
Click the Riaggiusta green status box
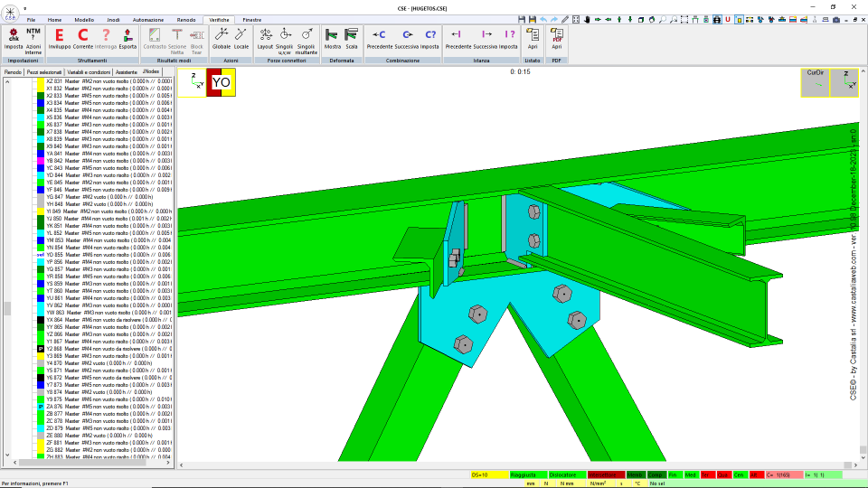pos(528,475)
